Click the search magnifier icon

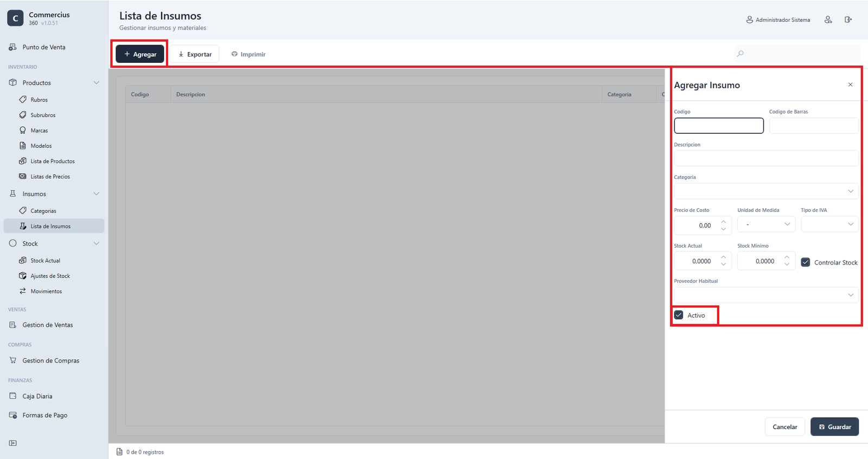(x=741, y=54)
